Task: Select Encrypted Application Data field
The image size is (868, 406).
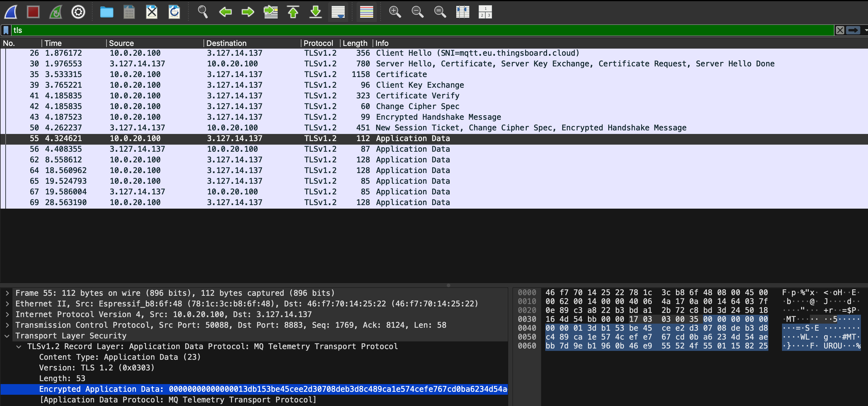Action: pos(254,389)
